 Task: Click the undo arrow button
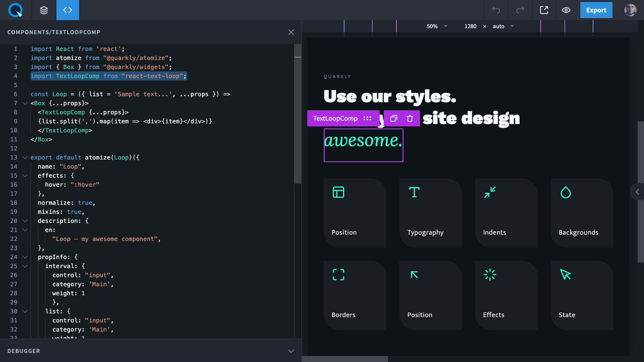pos(496,10)
